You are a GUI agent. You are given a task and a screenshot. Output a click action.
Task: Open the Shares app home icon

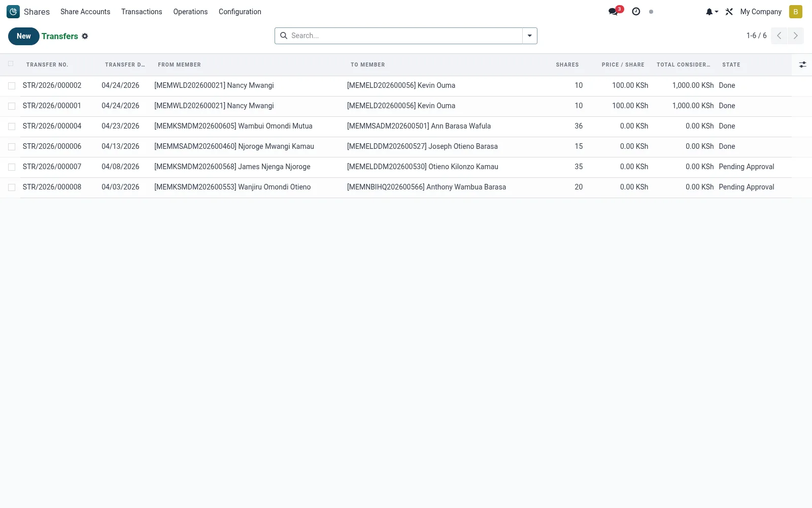(13, 12)
